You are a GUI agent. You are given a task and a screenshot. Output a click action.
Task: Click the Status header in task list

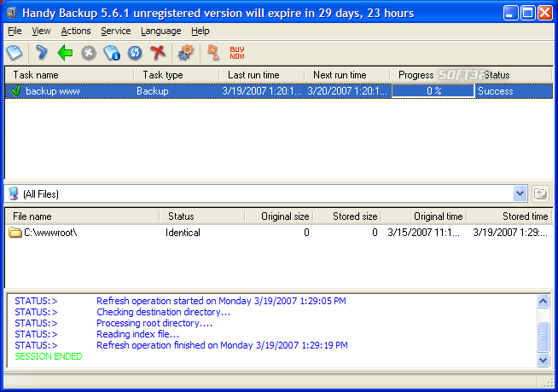(x=514, y=75)
